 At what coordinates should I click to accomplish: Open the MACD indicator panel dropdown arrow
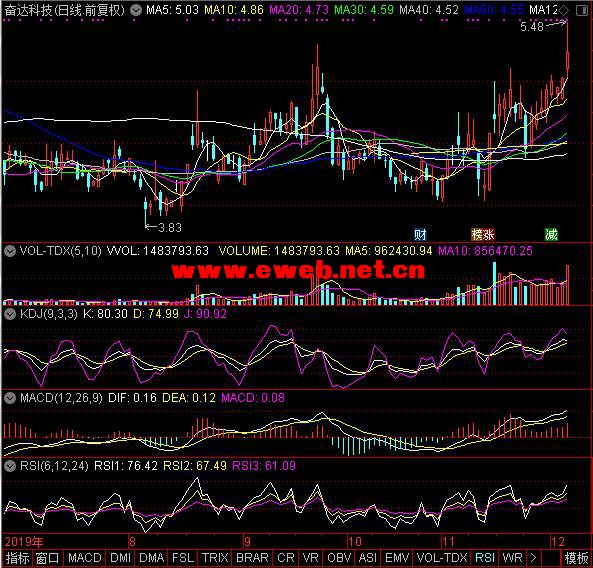click(x=10, y=398)
